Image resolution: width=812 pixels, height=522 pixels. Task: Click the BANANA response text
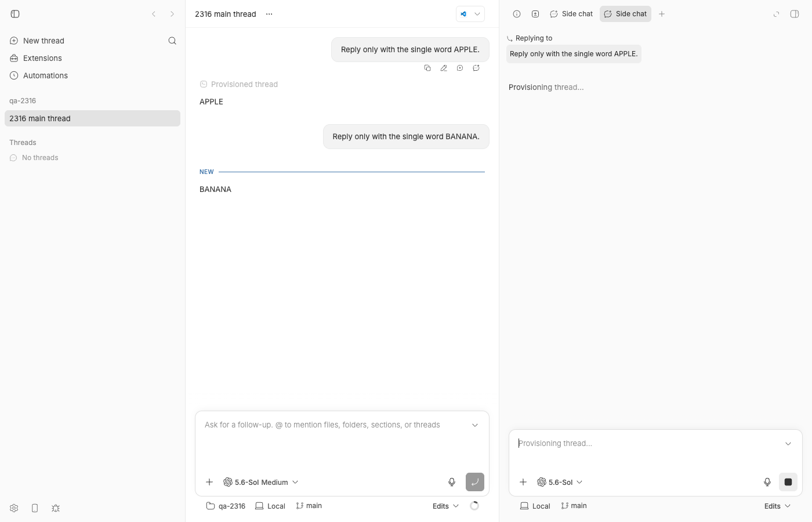tap(215, 189)
